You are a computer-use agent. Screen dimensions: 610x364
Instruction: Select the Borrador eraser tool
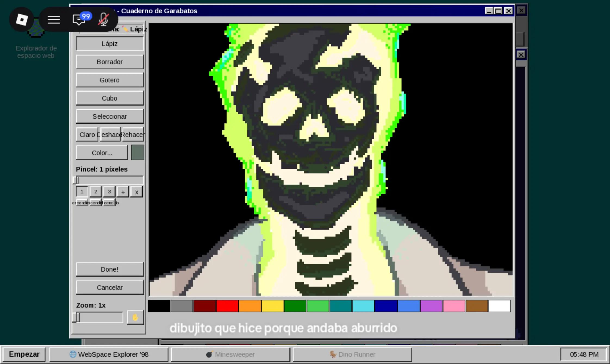coord(110,62)
